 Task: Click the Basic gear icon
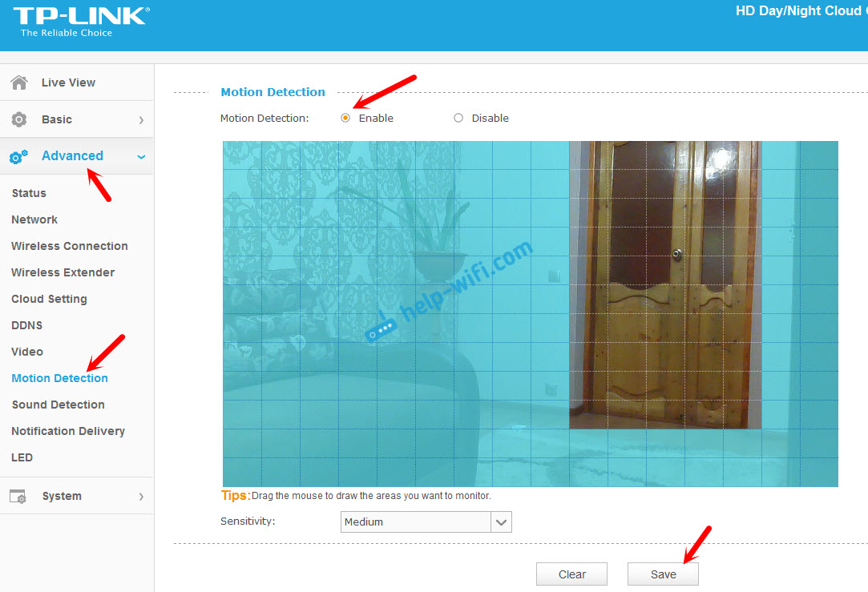[18, 119]
